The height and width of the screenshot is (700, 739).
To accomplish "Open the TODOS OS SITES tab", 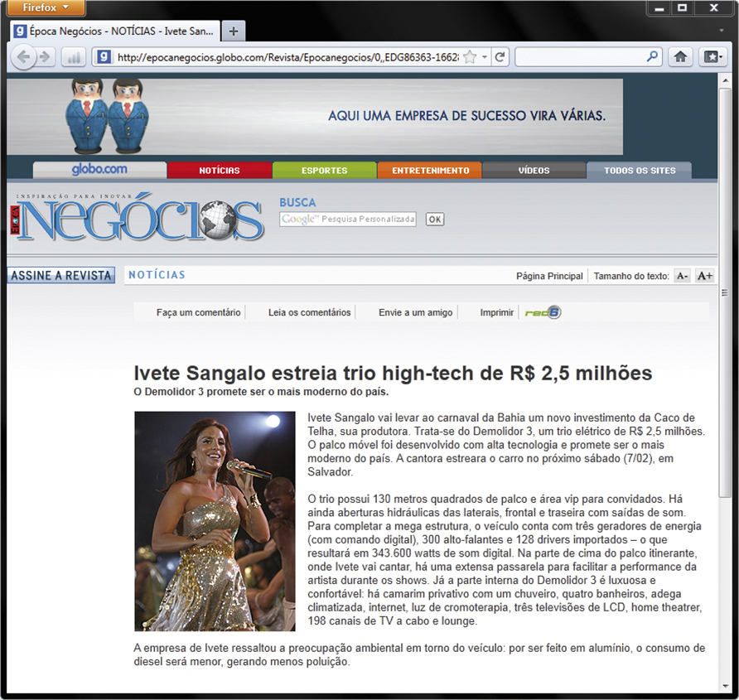I will tap(640, 170).
